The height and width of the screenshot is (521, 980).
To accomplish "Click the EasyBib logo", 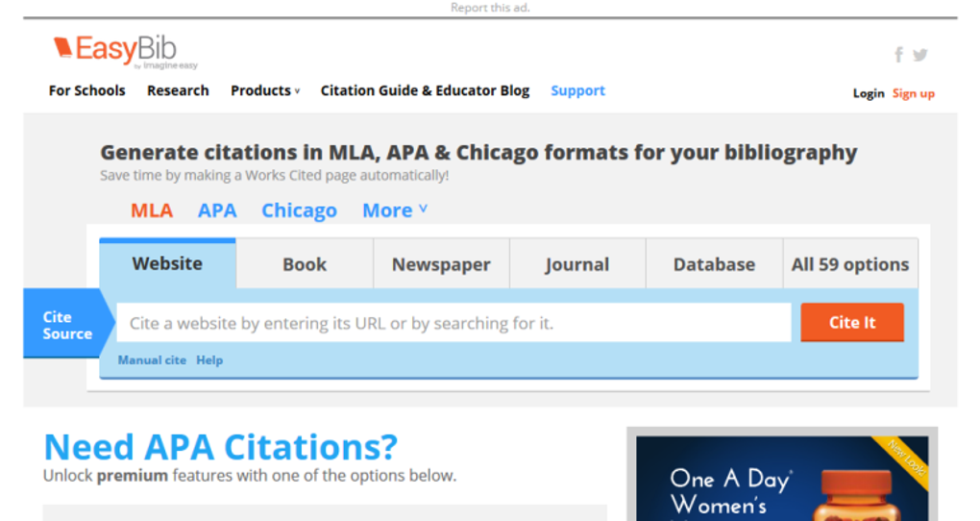I will 125,52.
